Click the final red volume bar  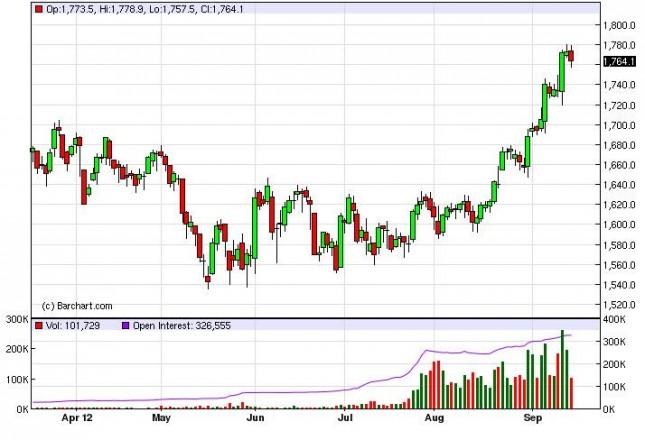(x=571, y=394)
